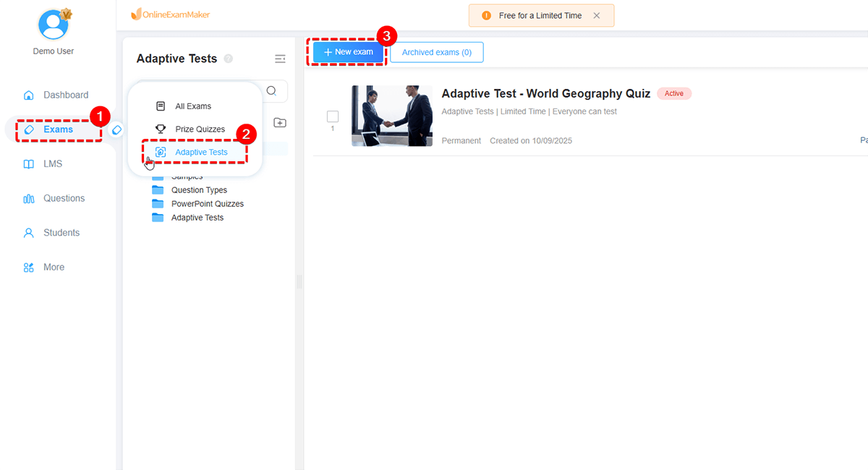Click the Dashboard home icon
Image resolution: width=868 pixels, height=470 pixels.
(x=29, y=95)
